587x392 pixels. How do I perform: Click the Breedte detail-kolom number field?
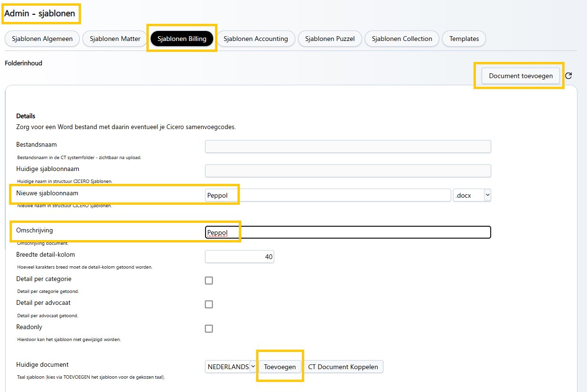[x=239, y=257]
